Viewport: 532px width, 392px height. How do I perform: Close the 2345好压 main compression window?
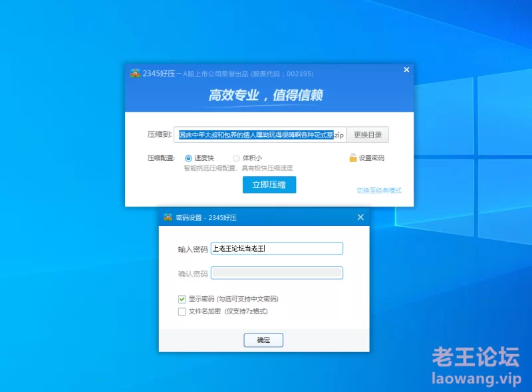(406, 70)
